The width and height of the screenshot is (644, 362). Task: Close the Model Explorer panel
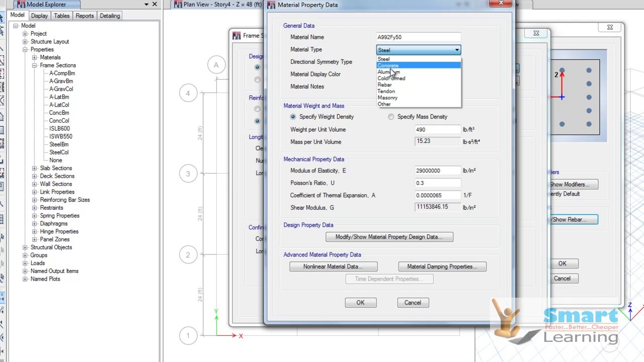[155, 5]
